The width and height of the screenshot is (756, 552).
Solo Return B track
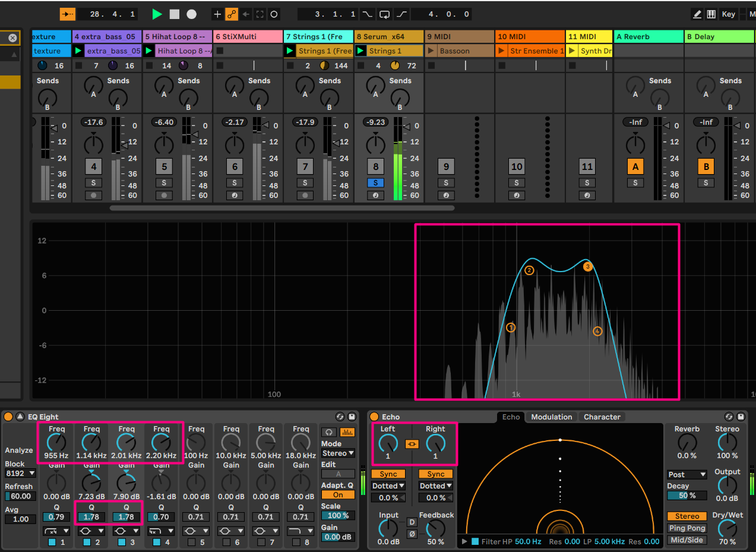click(706, 182)
